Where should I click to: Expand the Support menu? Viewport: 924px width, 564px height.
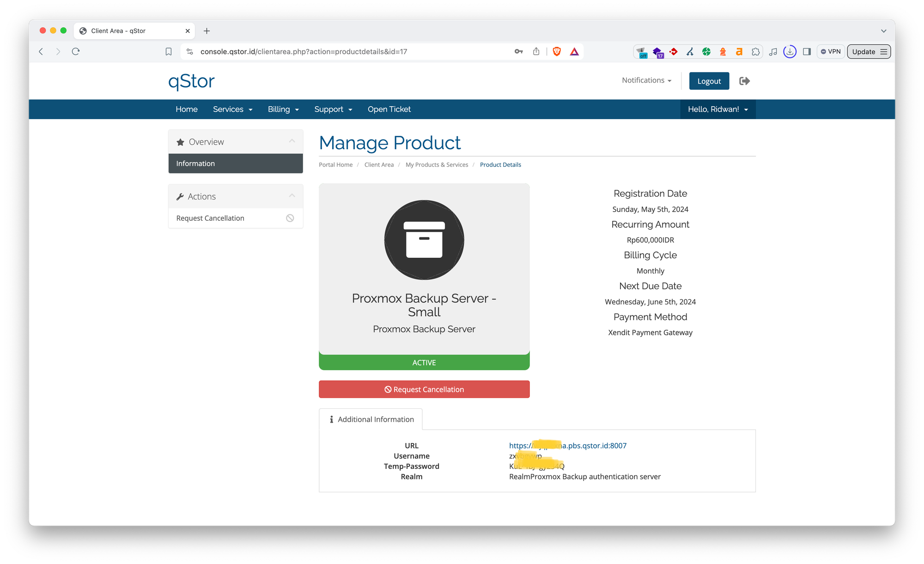tap(333, 109)
